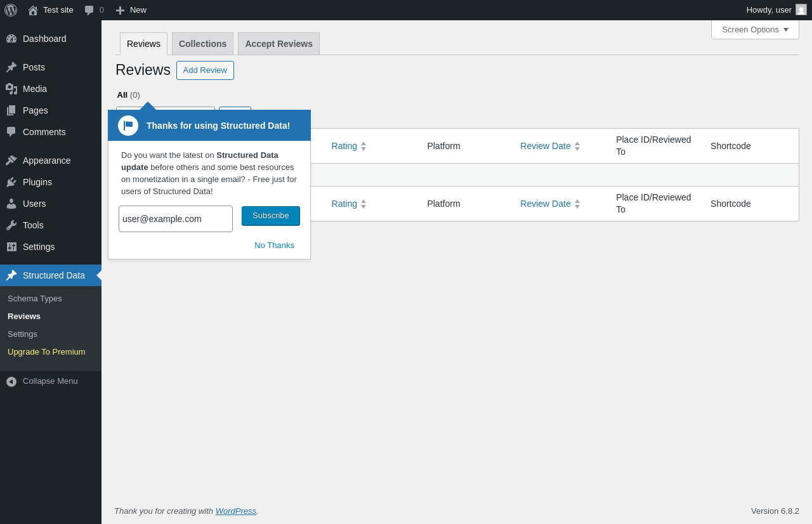Click the Plugins plug icon
812x524 pixels.
[11, 182]
